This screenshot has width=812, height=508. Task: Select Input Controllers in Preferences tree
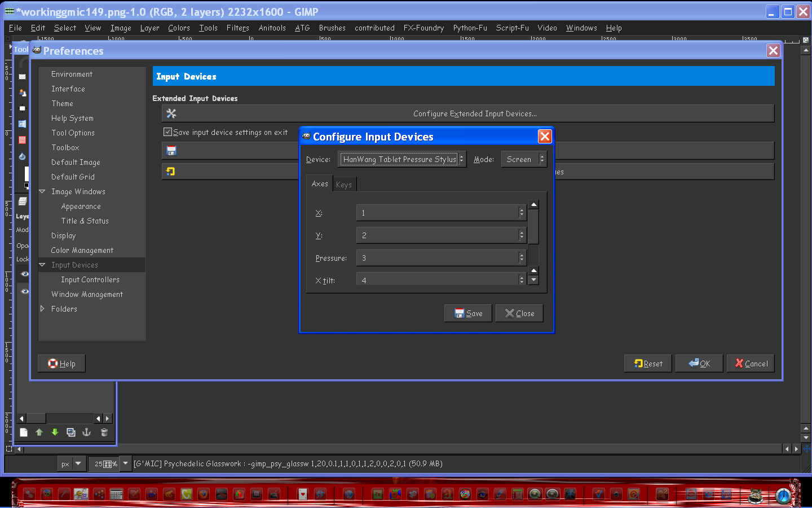pyautogui.click(x=90, y=279)
